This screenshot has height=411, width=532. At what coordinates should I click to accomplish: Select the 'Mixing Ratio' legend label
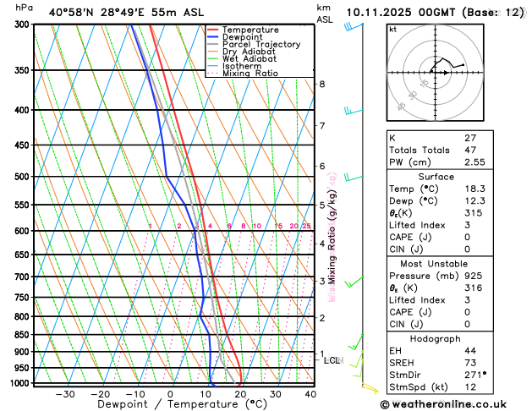[250, 74]
